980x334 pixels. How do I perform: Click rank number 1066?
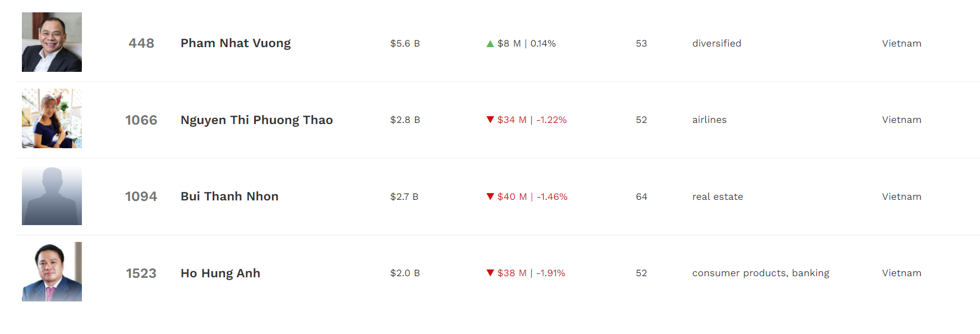(141, 120)
